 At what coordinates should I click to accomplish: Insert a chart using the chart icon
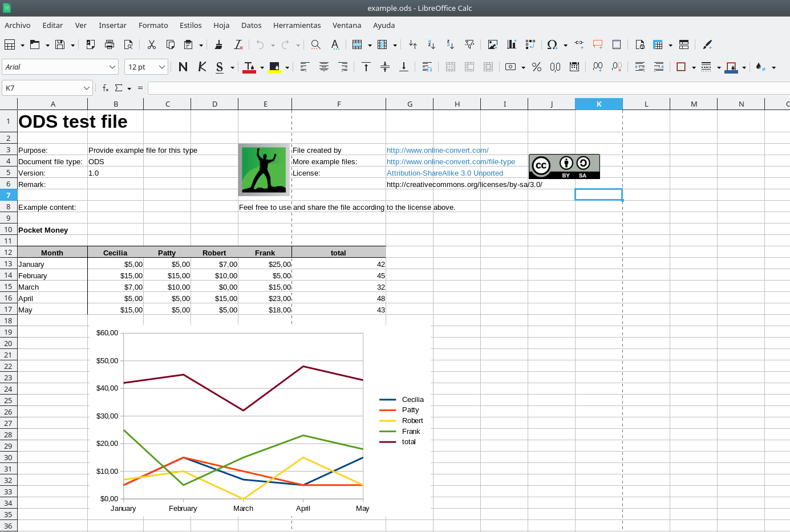tap(512, 44)
